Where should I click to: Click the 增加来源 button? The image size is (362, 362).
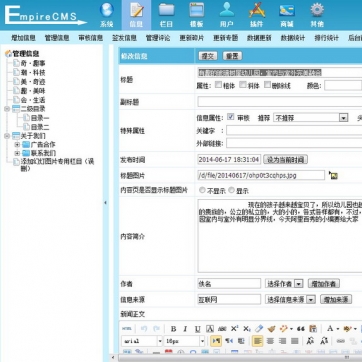pyautogui.click(x=336, y=299)
